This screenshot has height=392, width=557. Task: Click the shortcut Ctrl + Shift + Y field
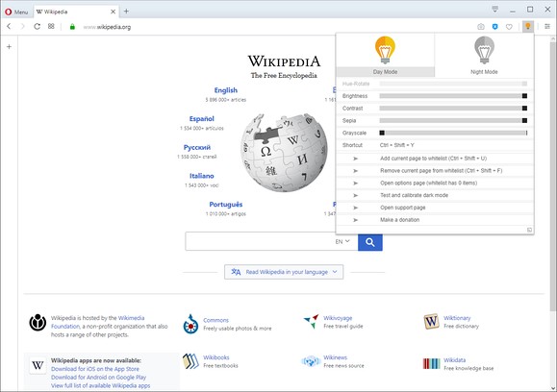[397, 145]
